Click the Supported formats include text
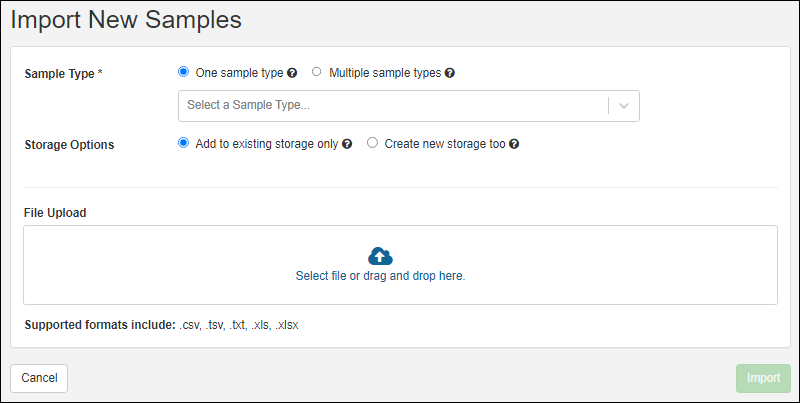 [100, 325]
